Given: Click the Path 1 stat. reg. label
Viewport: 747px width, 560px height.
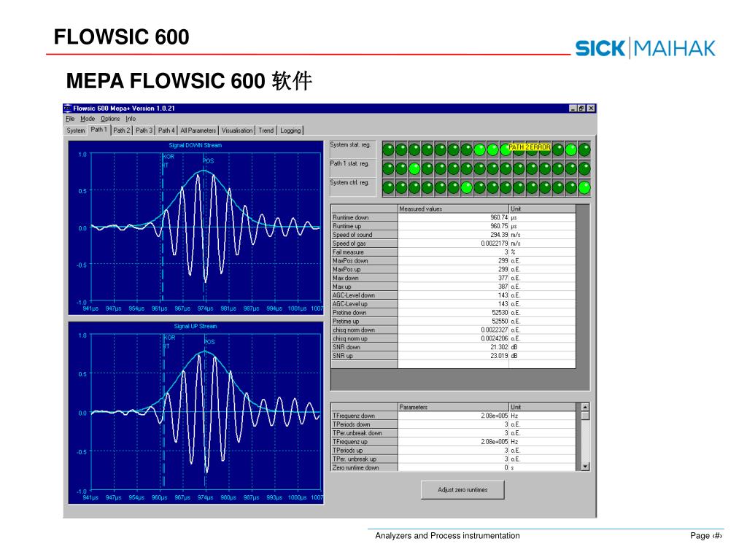Looking at the screenshot, I should (349, 163).
